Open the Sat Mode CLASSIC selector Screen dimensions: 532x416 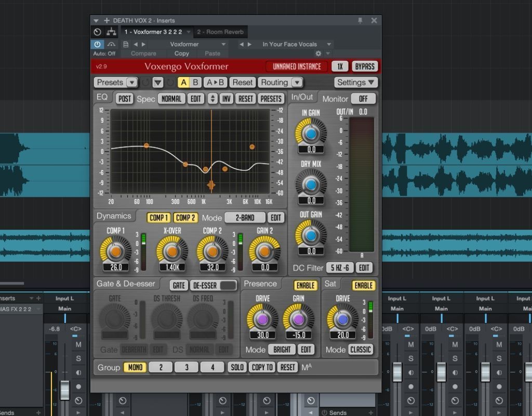(361, 349)
